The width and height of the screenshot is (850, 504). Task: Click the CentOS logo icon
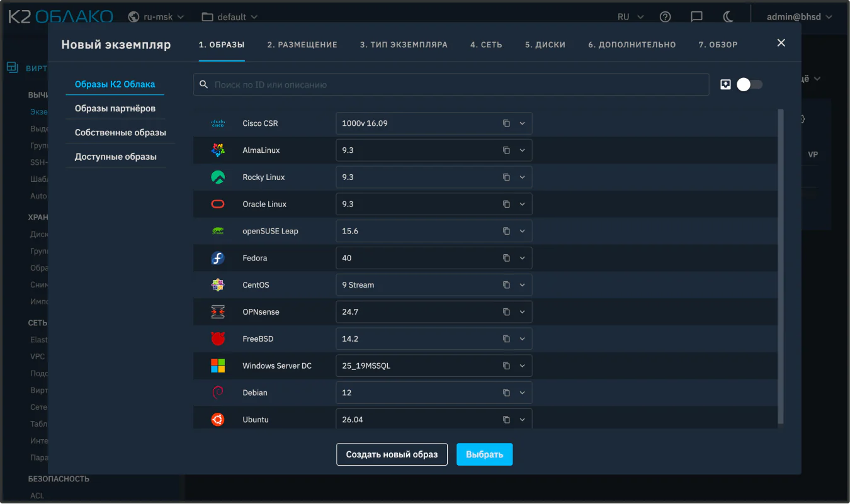[218, 285]
